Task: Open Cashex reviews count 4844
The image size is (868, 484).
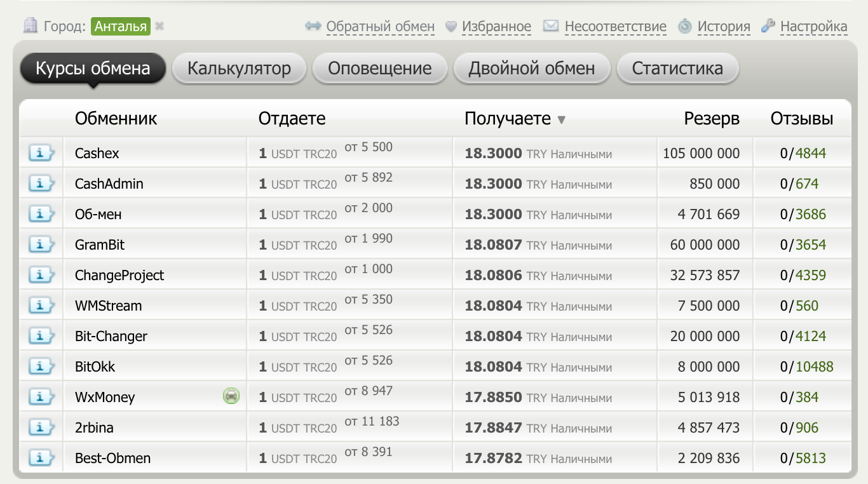Action: (x=811, y=153)
